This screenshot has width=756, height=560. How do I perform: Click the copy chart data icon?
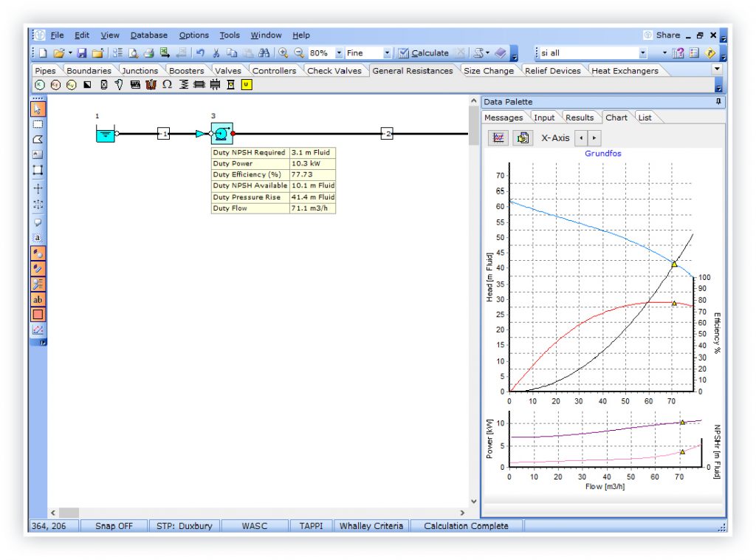(523, 137)
